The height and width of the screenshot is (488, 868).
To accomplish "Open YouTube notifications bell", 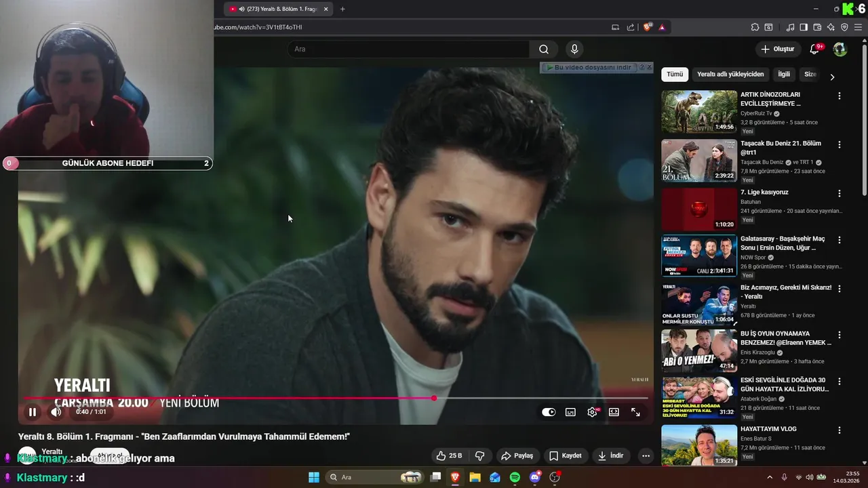I will 815,49.
